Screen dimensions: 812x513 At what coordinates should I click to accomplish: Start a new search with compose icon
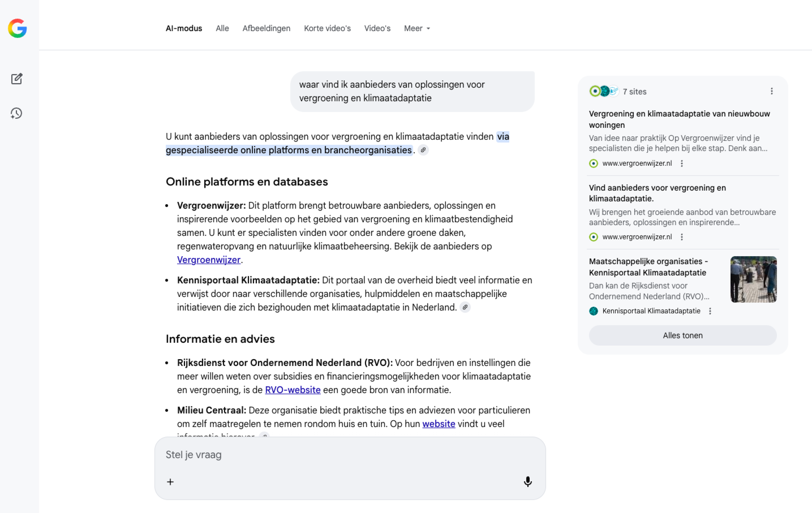coord(16,79)
